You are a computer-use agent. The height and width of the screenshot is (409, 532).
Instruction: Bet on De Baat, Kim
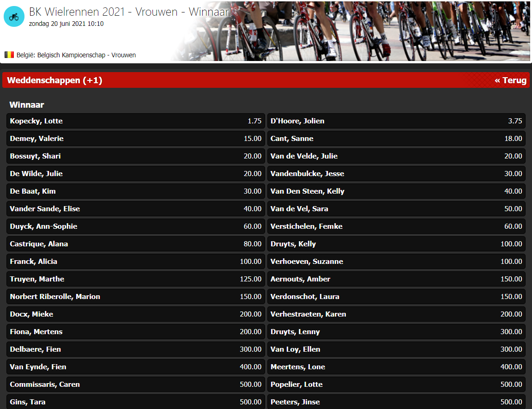pyautogui.click(x=136, y=191)
